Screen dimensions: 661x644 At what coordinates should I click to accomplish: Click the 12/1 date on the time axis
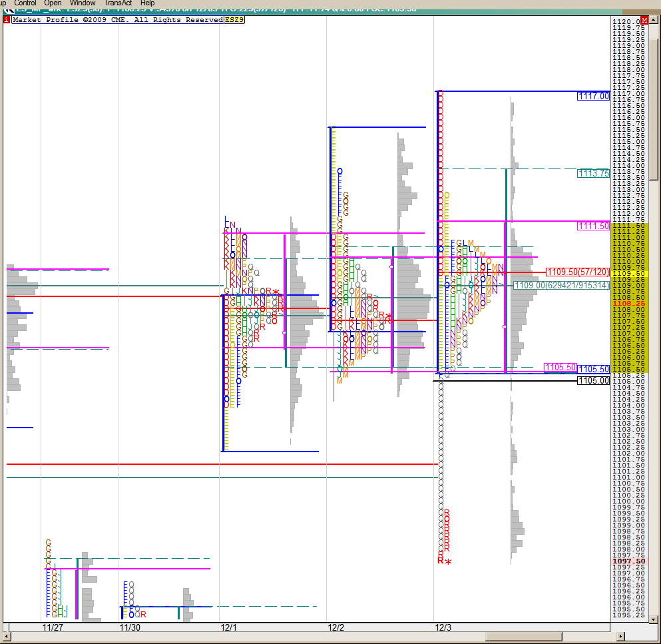(x=229, y=627)
